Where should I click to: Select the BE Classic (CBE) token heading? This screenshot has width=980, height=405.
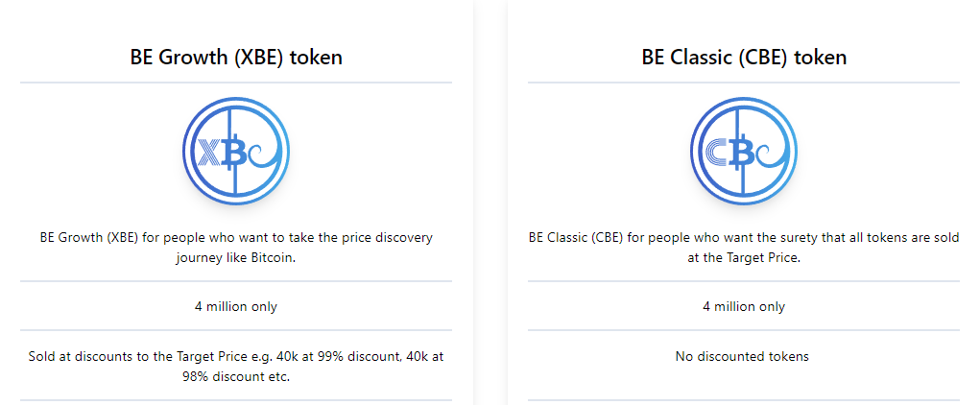[744, 57]
